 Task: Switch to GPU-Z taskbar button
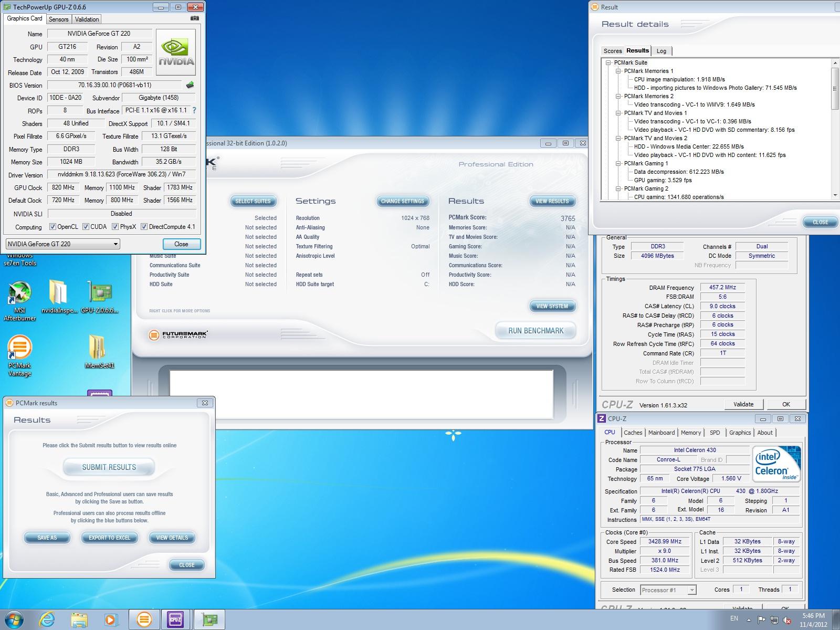point(209,620)
